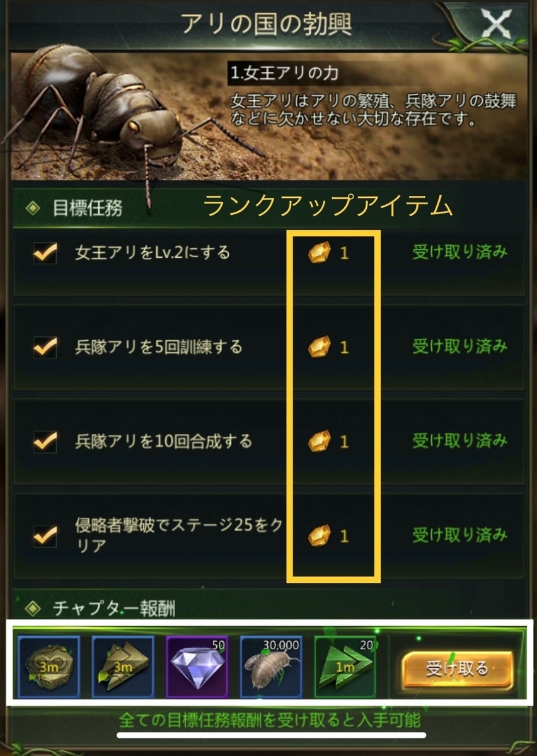Toggle checkbox for 兵隊アリを10回合成する
The height and width of the screenshot is (756, 537).
(45, 441)
